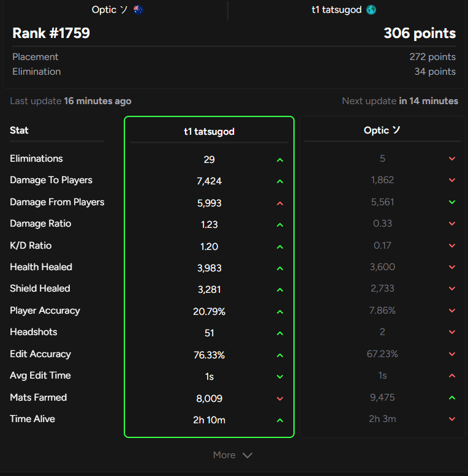Click the K/D Ratio stat label
Screen dimensions: 468x476
[31, 245]
